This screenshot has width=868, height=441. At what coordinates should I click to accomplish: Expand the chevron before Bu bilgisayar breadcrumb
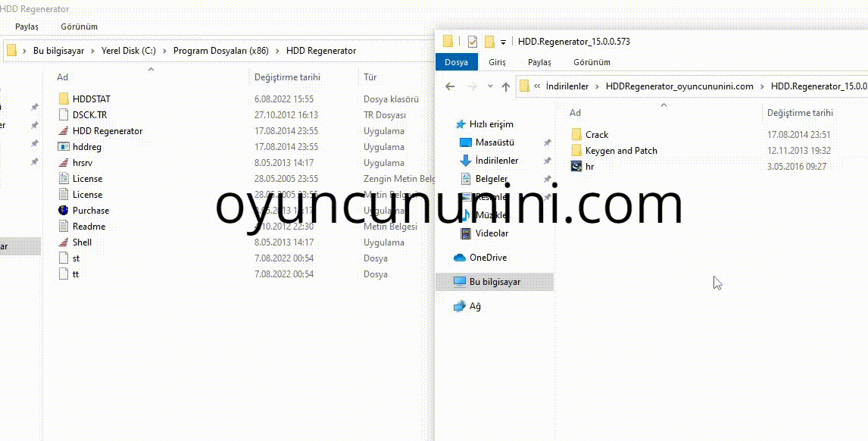[24, 51]
